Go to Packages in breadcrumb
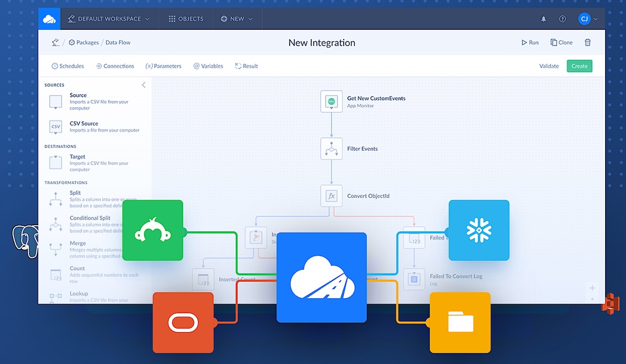Screen dimensions: 626x364 point(83,43)
